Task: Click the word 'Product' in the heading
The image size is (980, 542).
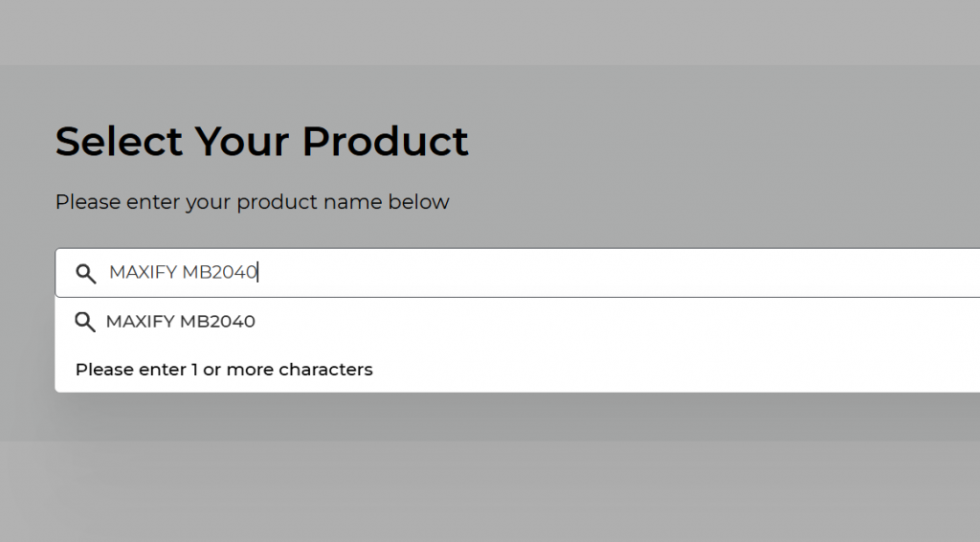Action: click(x=385, y=142)
